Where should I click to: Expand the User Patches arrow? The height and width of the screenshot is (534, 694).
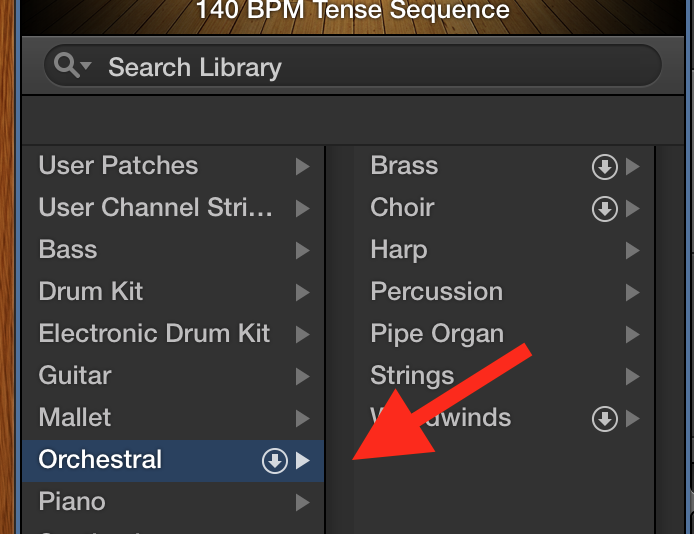click(x=302, y=167)
